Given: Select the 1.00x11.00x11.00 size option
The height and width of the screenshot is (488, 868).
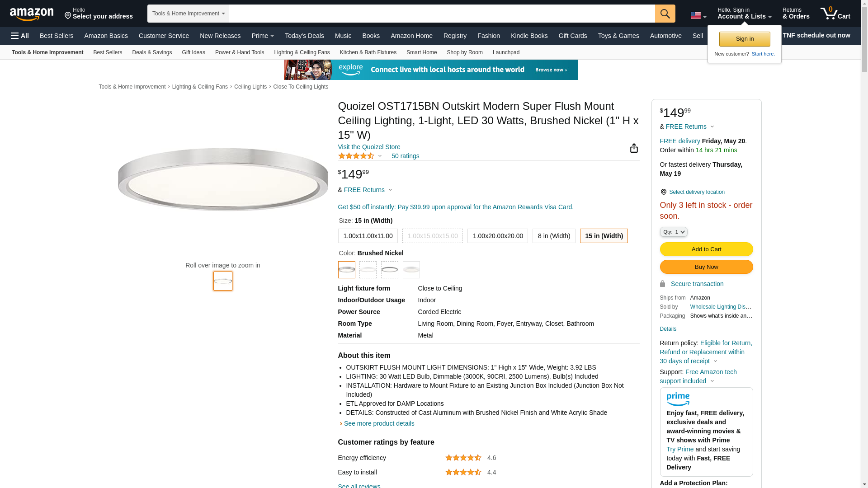Looking at the screenshot, I should (368, 236).
